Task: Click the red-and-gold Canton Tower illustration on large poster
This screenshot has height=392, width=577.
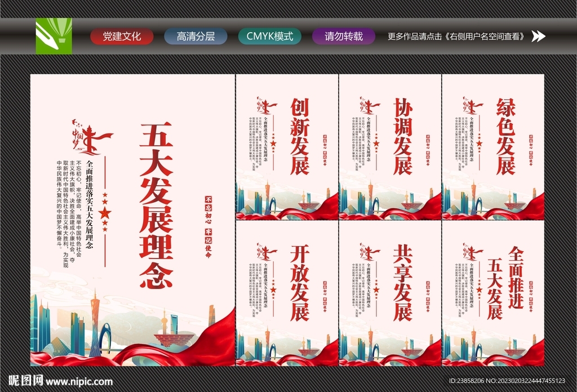Action: (95, 323)
